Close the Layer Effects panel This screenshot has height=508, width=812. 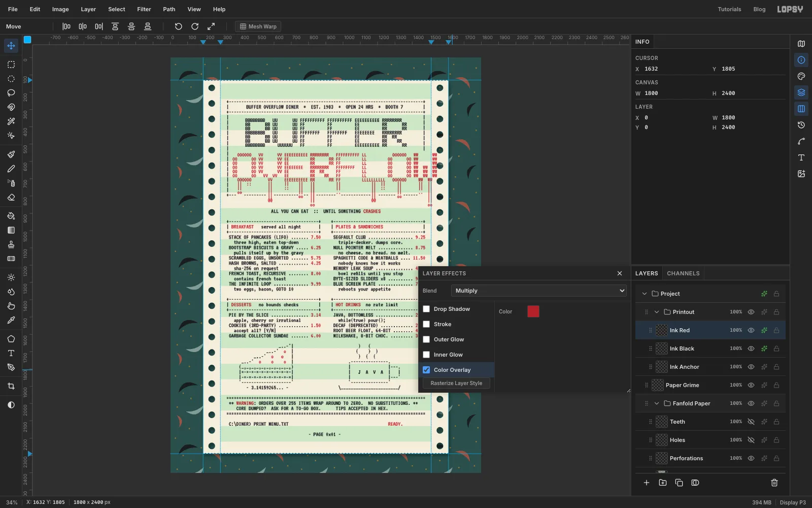click(x=620, y=273)
